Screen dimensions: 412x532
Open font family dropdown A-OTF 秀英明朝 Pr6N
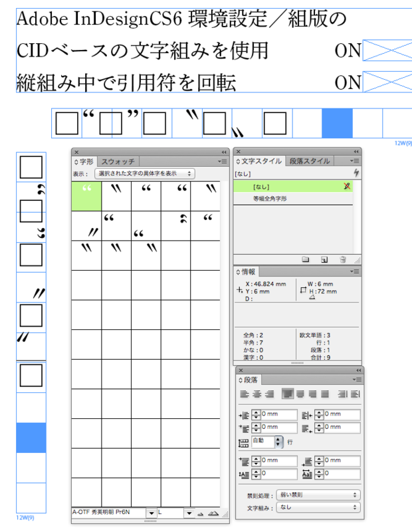click(x=152, y=513)
